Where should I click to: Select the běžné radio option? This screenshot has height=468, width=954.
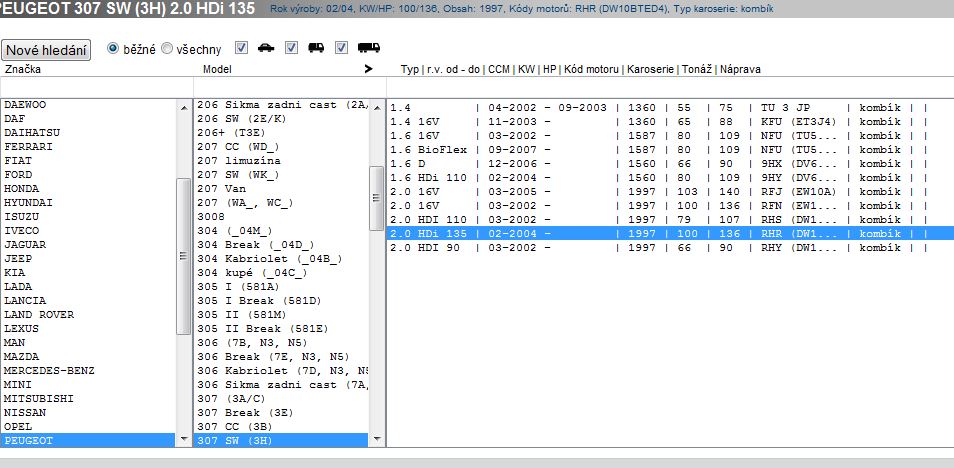(113, 48)
